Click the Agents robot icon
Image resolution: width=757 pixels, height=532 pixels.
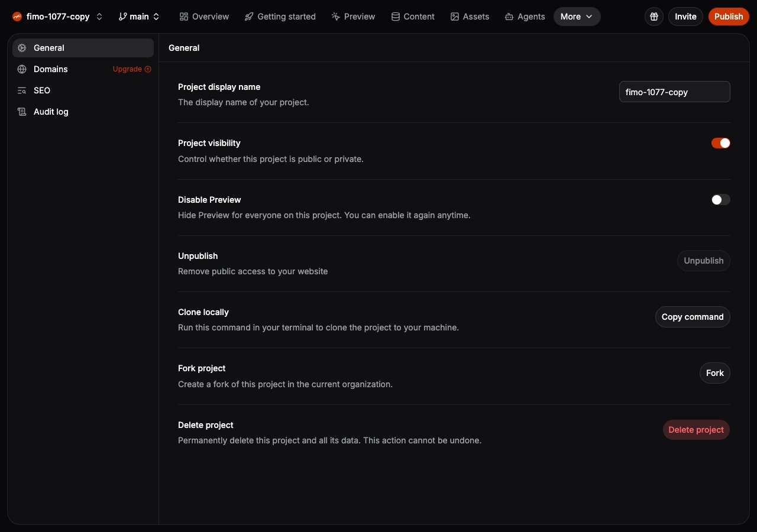pyautogui.click(x=509, y=17)
